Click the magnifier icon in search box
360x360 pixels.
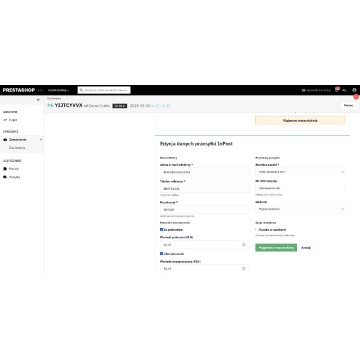click(x=81, y=90)
